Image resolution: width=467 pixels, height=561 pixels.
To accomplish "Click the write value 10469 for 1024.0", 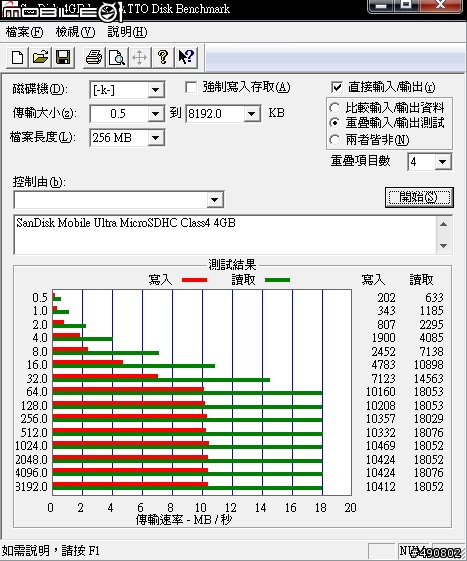I will [380, 446].
